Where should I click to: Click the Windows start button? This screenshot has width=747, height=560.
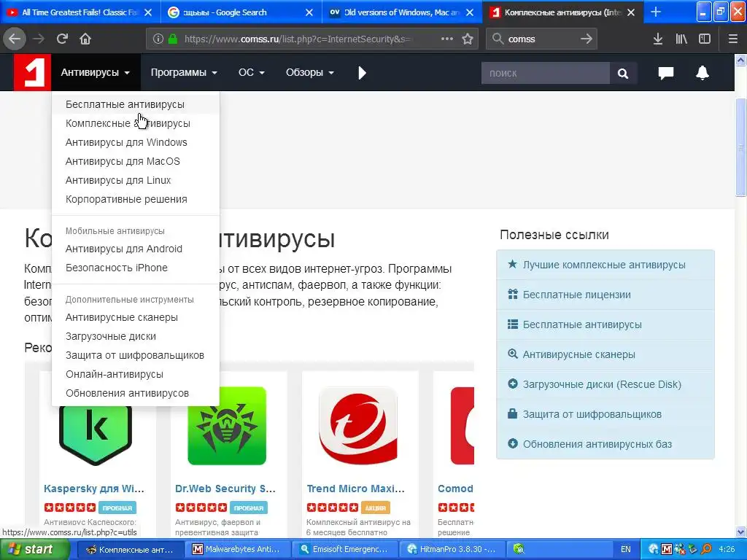[x=34, y=549]
